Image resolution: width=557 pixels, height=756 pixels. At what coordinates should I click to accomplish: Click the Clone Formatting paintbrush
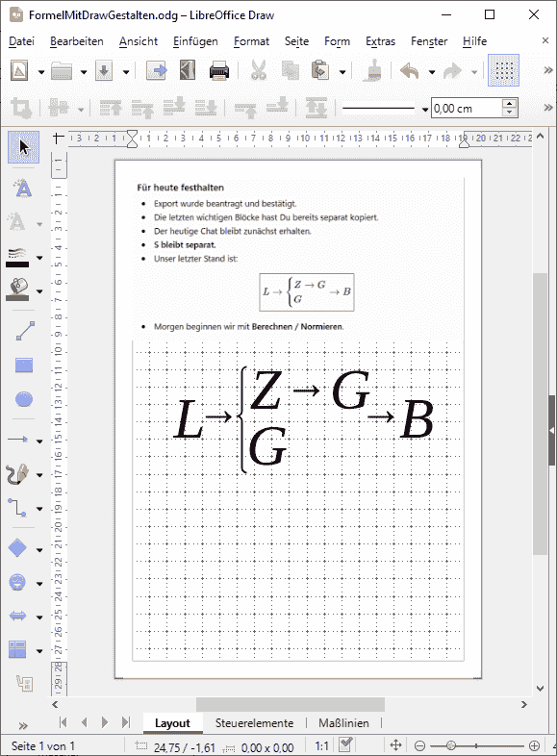372,71
